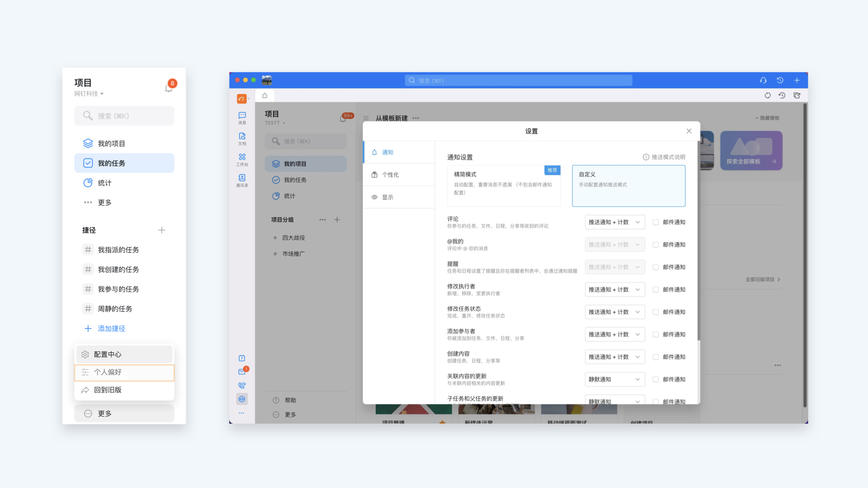Click the history clock icon in blue title bar
Screen dimensions: 868x488
point(780,80)
